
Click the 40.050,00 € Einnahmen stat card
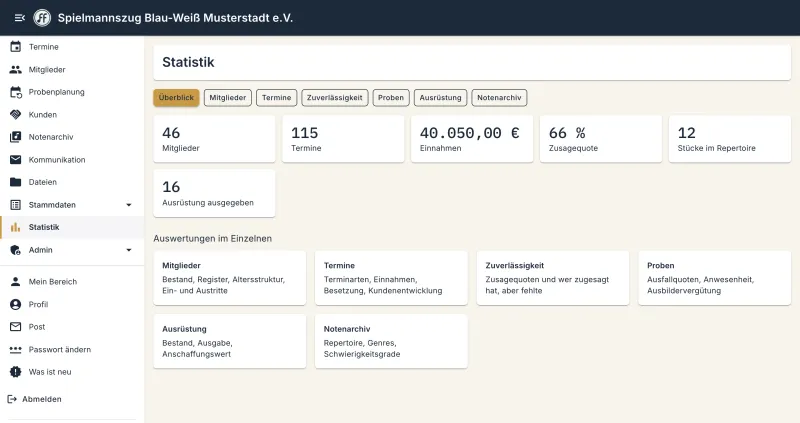tap(472, 139)
